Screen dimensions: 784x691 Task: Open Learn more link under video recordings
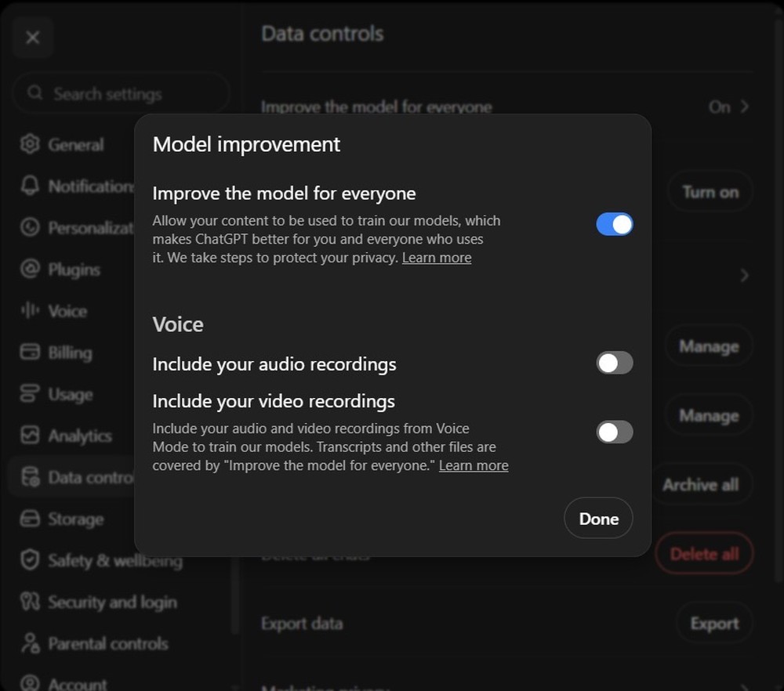point(474,465)
